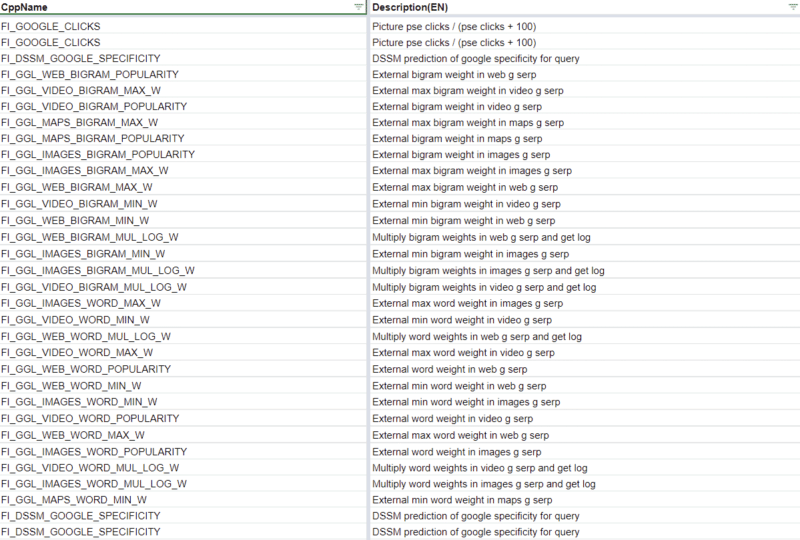This screenshot has width=800, height=540.
Task: Click the FI_GGL_WEB_WORD_MIN_W cell
Action: pyautogui.click(x=183, y=385)
